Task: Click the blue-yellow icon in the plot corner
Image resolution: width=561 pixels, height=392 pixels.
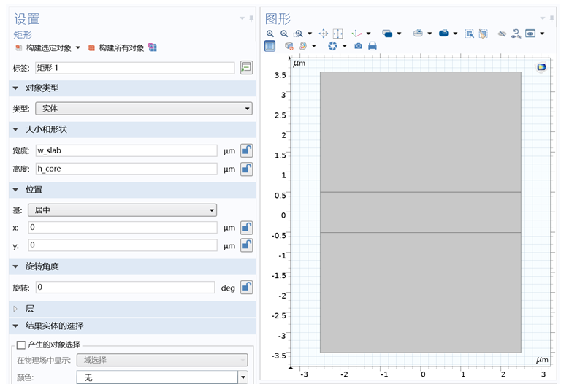Action: [x=541, y=67]
